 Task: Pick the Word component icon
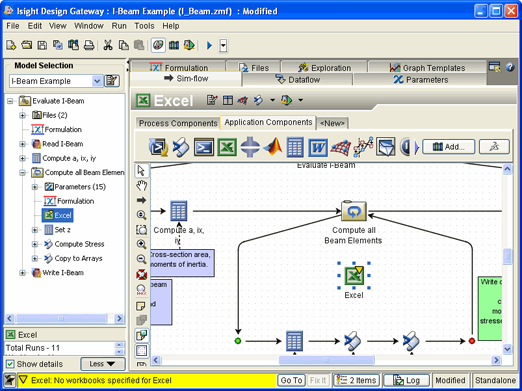(318, 147)
